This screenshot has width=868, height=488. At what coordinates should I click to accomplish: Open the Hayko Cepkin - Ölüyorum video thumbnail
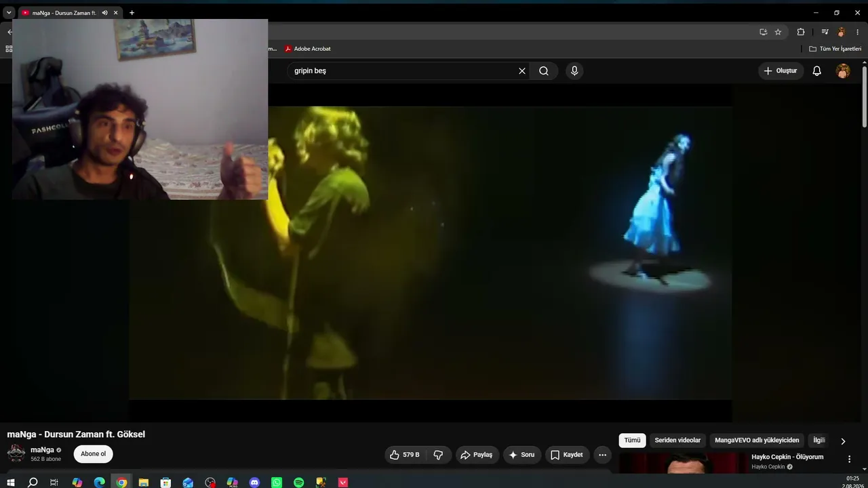click(682, 464)
